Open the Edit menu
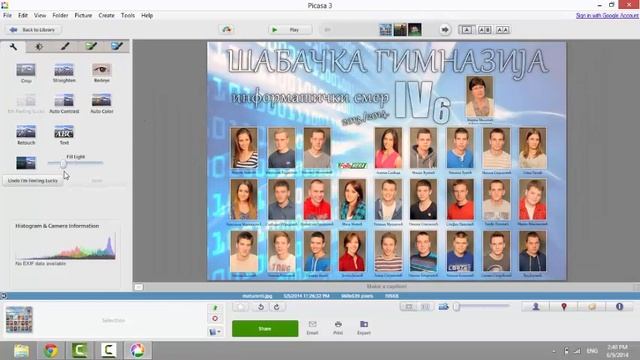The width and height of the screenshot is (640, 360). coord(23,15)
